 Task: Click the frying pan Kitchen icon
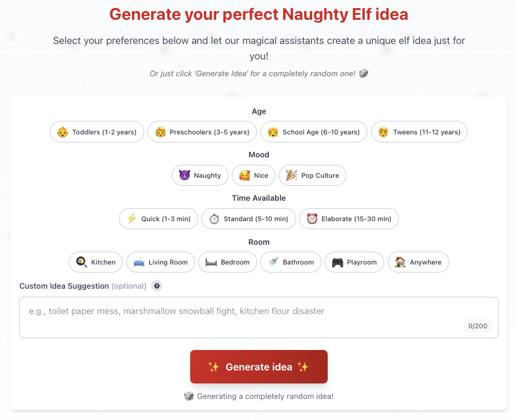pos(81,262)
